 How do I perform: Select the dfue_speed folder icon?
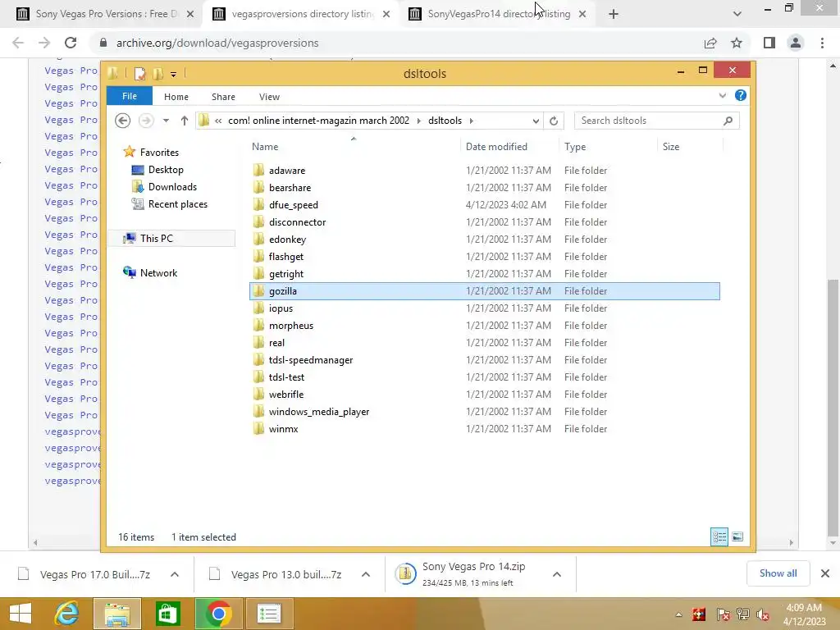[258, 204]
